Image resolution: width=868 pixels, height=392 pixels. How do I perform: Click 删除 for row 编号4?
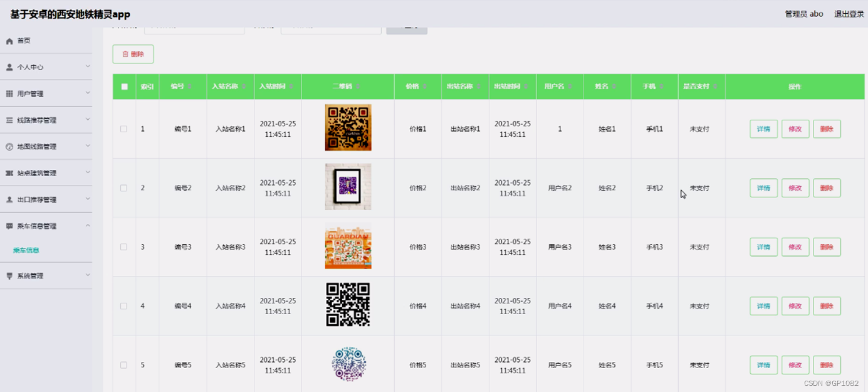[x=827, y=306]
